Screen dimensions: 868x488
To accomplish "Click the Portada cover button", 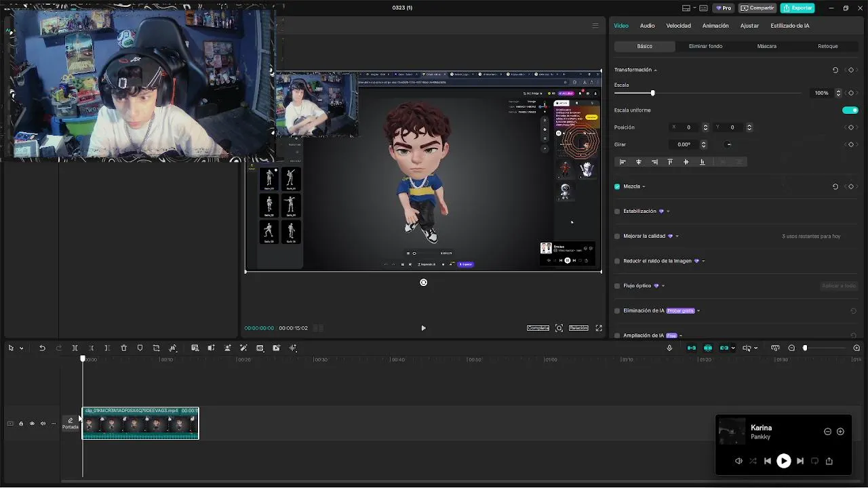I will click(71, 424).
